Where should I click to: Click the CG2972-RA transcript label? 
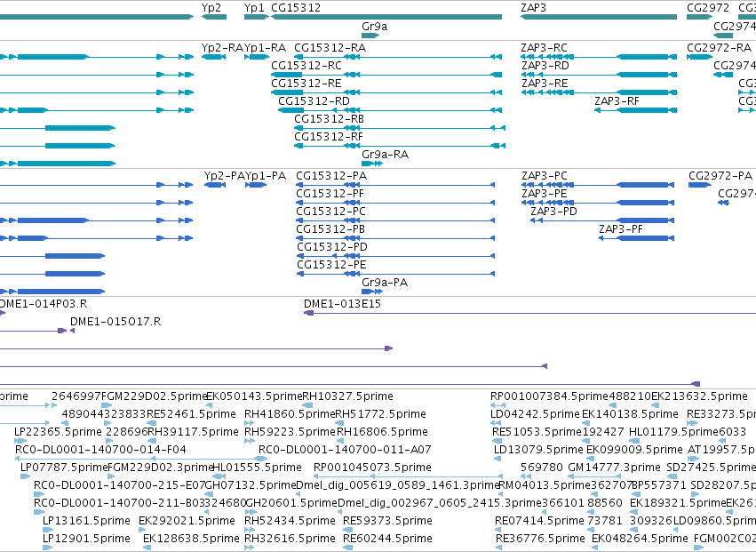pyautogui.click(x=720, y=48)
